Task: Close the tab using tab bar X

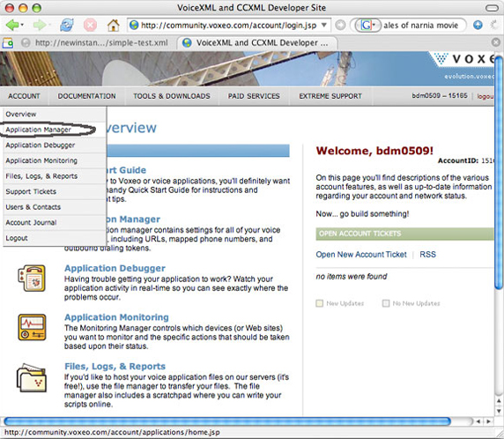Action: point(496,42)
